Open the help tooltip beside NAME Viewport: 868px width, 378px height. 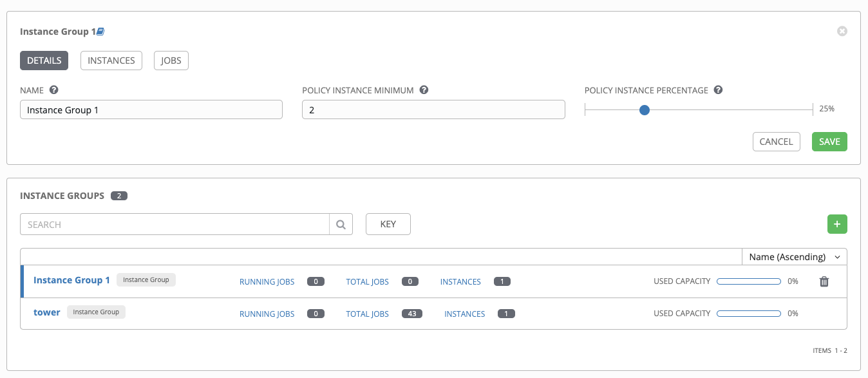[x=53, y=90]
